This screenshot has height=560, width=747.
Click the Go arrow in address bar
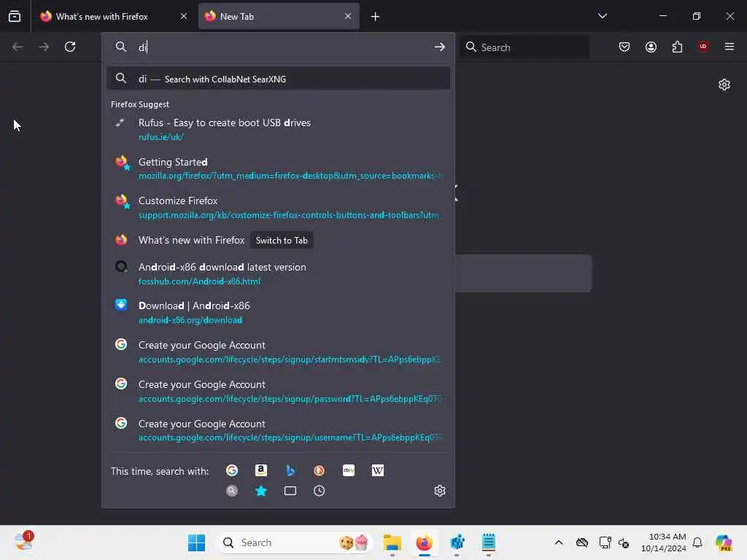click(x=439, y=47)
